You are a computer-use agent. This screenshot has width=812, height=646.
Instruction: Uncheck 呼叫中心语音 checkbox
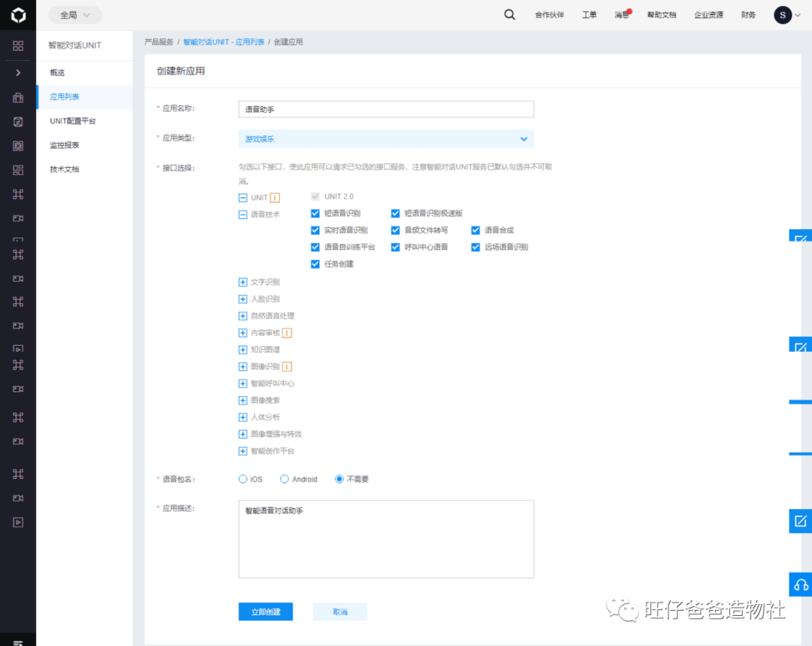395,247
